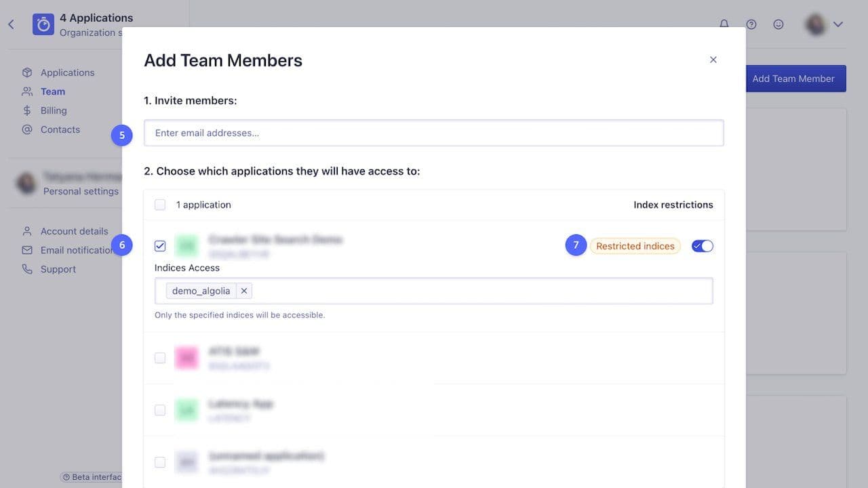Click the smiley feedback icon
The width and height of the screenshot is (868, 488).
[778, 24]
